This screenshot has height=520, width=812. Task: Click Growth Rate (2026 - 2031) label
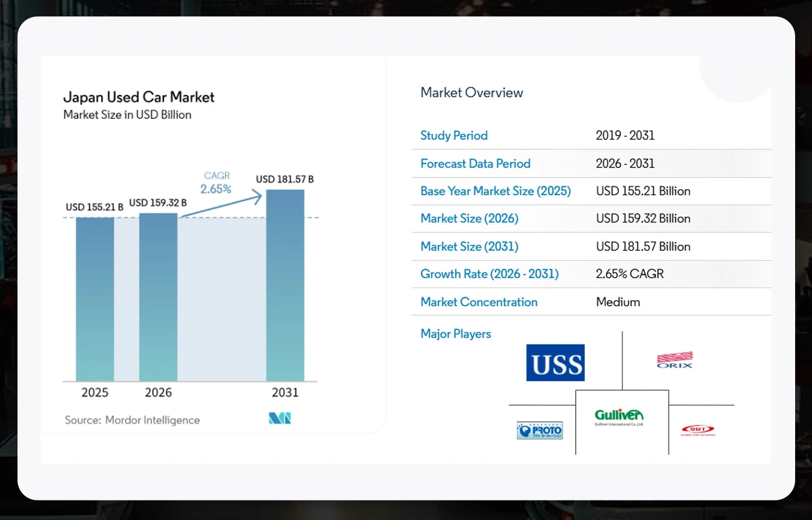pos(490,274)
